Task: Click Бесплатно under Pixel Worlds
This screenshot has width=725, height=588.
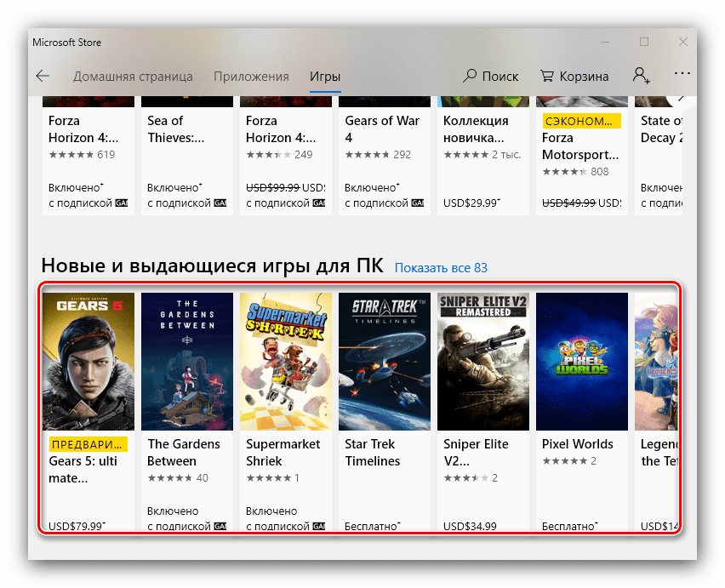Action: coord(569,526)
